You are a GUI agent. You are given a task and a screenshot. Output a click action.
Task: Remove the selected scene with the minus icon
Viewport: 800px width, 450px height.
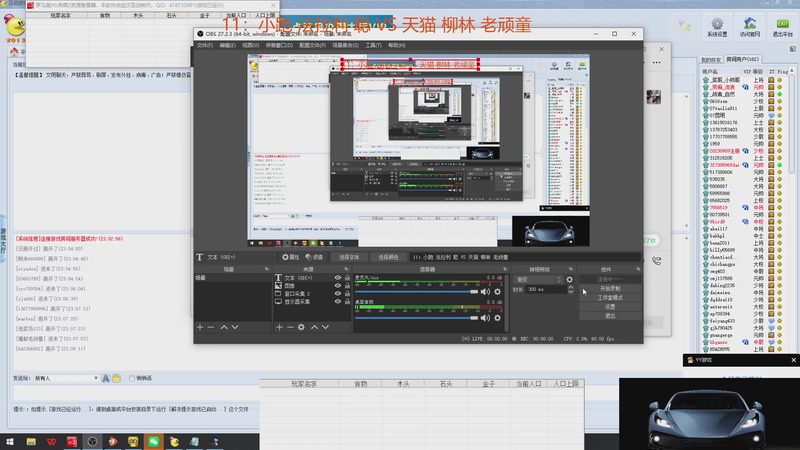coord(211,327)
